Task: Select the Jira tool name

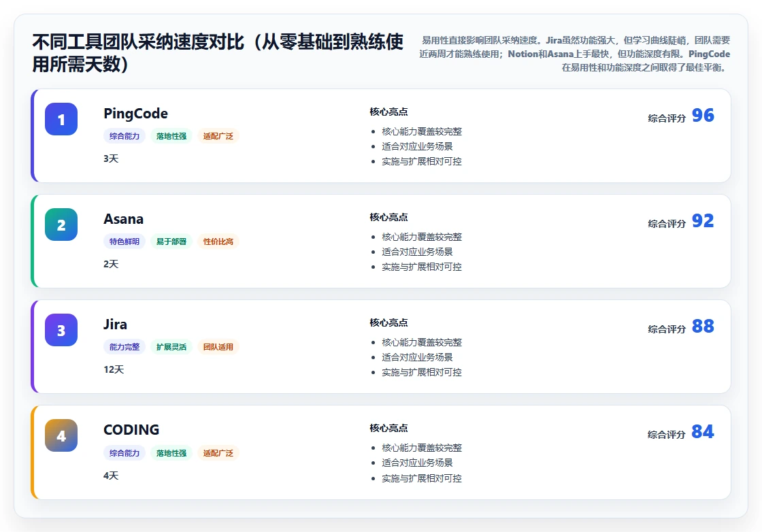Action: (115, 325)
